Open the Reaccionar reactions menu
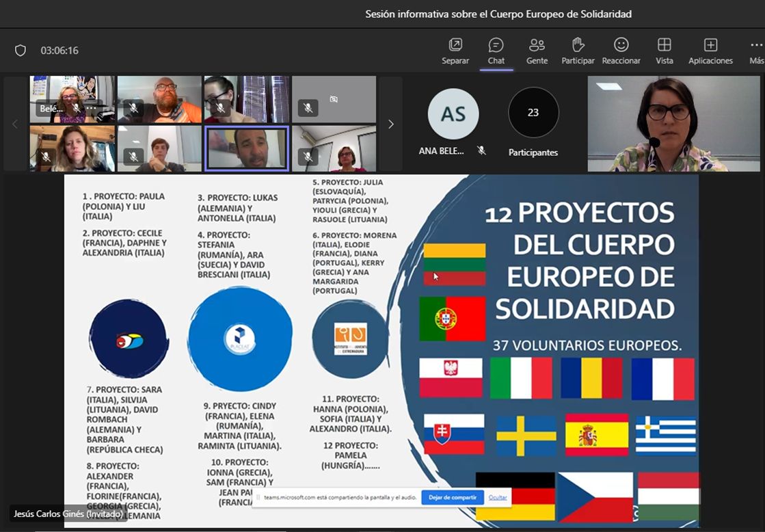This screenshot has height=532, width=765. [x=621, y=50]
